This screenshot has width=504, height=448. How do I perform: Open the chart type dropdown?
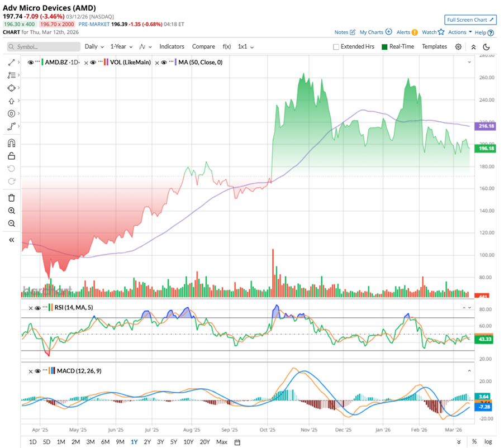click(145, 47)
